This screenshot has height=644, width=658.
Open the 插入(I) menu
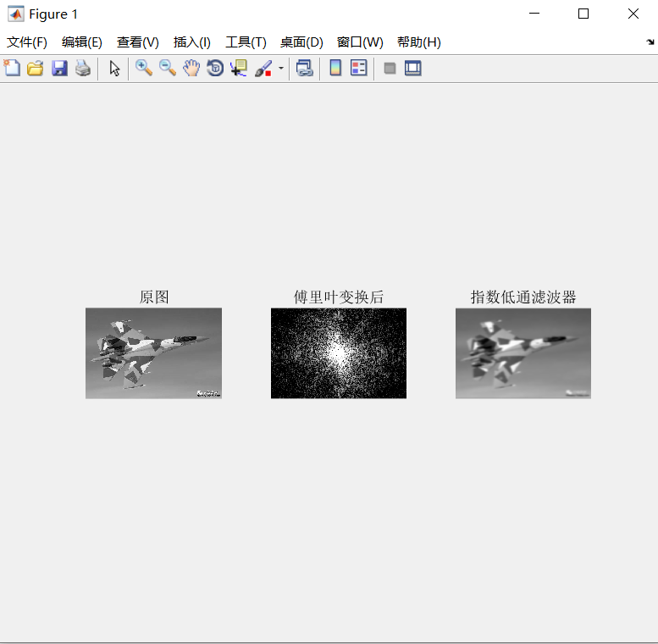(x=191, y=42)
